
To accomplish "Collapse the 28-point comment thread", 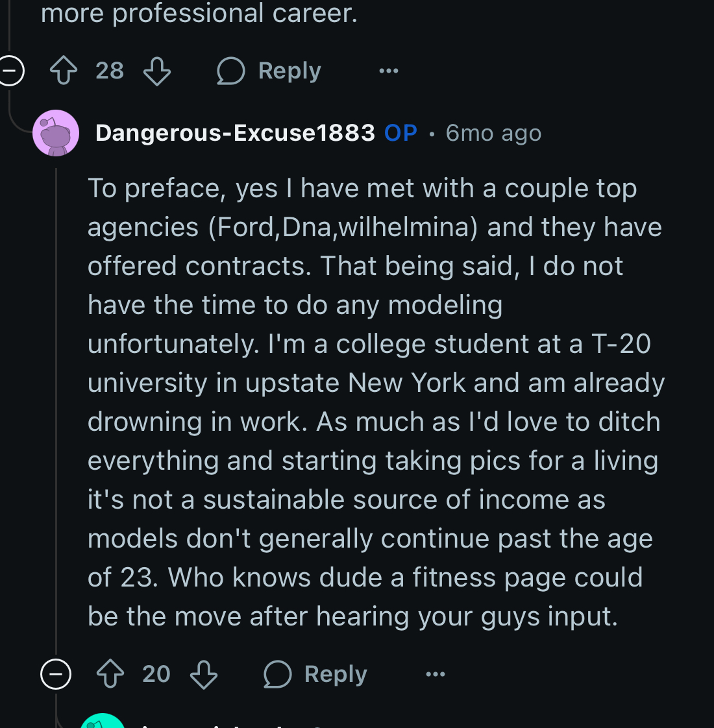I will click(11, 71).
